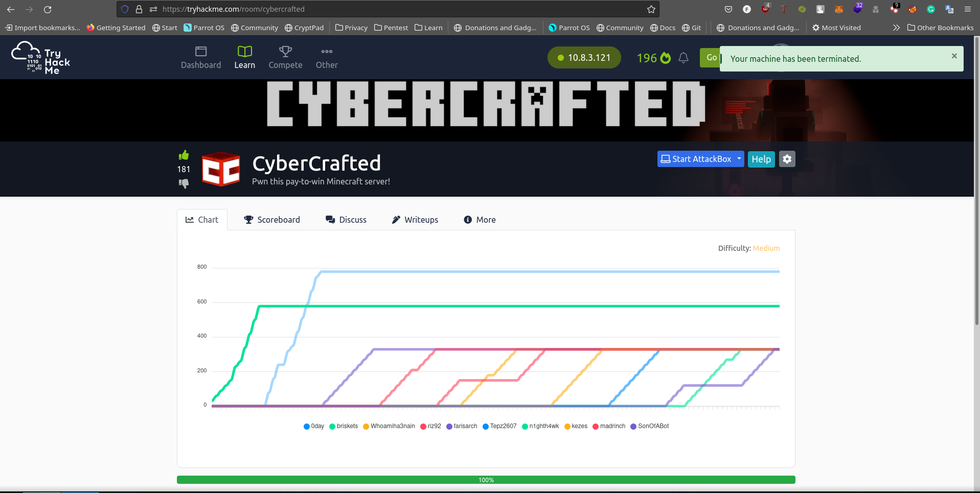Click the first Parrot OS bookmark

coord(204,28)
